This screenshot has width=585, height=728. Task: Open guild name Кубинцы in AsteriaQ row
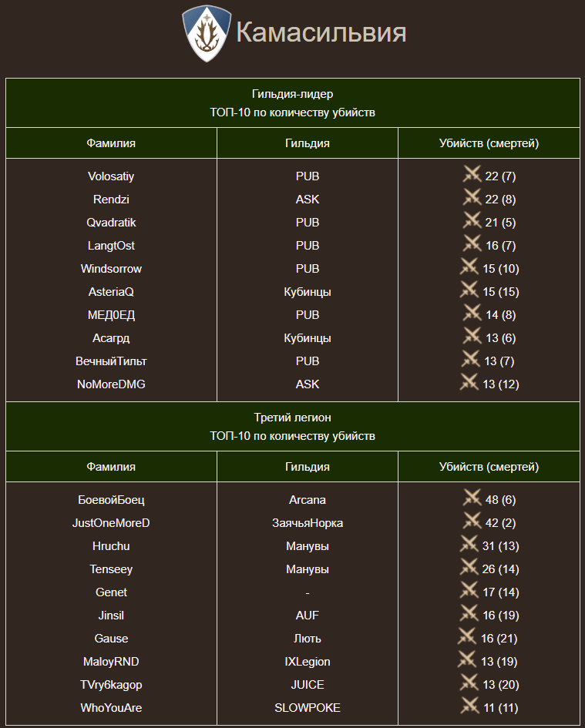(x=308, y=292)
